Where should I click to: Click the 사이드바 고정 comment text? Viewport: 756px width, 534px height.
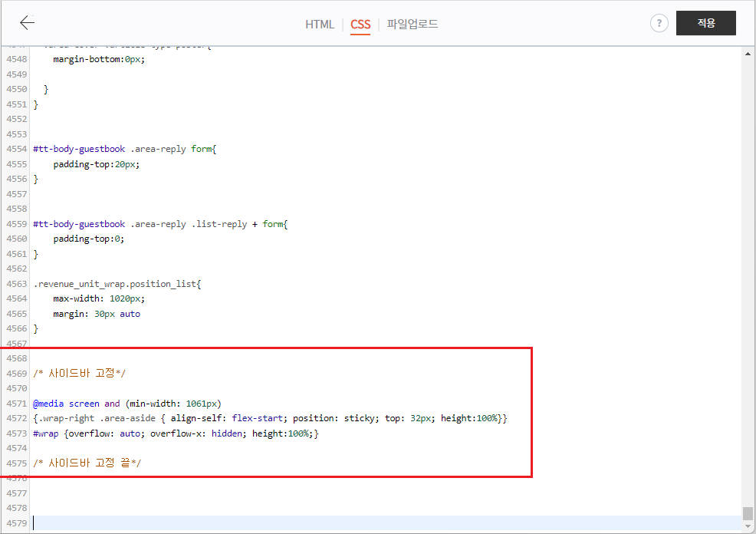tap(80, 373)
